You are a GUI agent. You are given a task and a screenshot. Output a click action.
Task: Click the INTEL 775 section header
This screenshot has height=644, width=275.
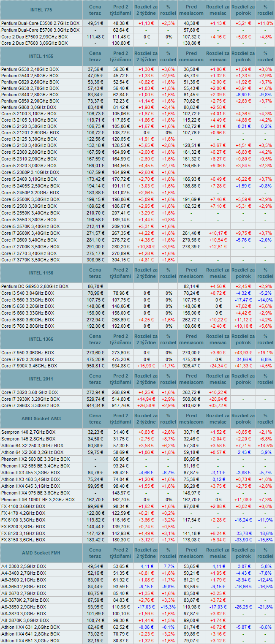click(x=42, y=9)
